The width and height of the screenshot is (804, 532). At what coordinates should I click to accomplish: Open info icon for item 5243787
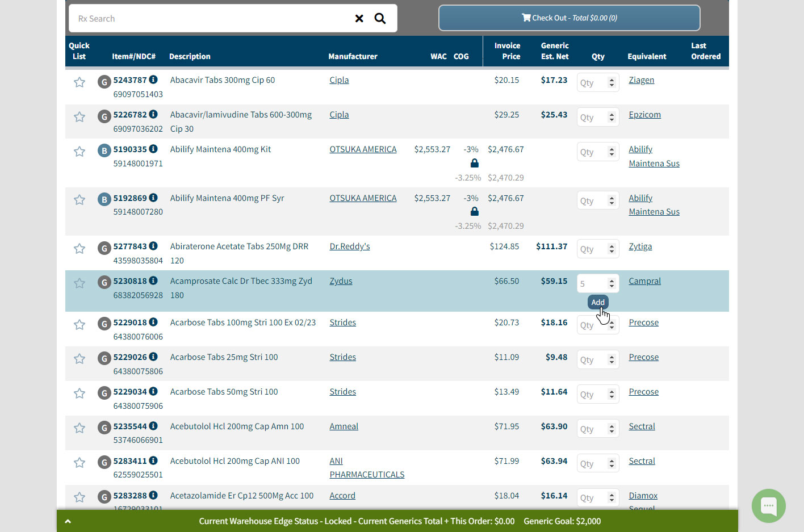(x=153, y=79)
